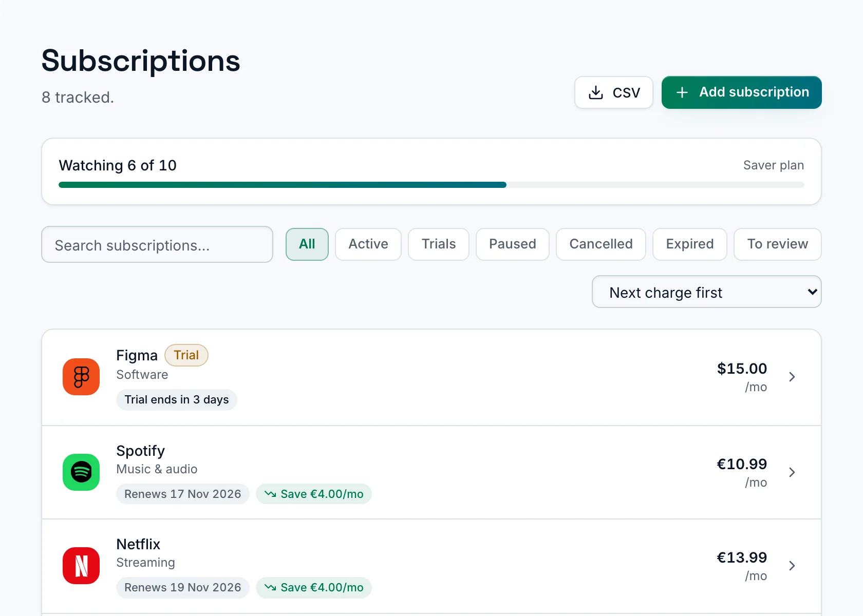Show only Trials

(x=439, y=244)
